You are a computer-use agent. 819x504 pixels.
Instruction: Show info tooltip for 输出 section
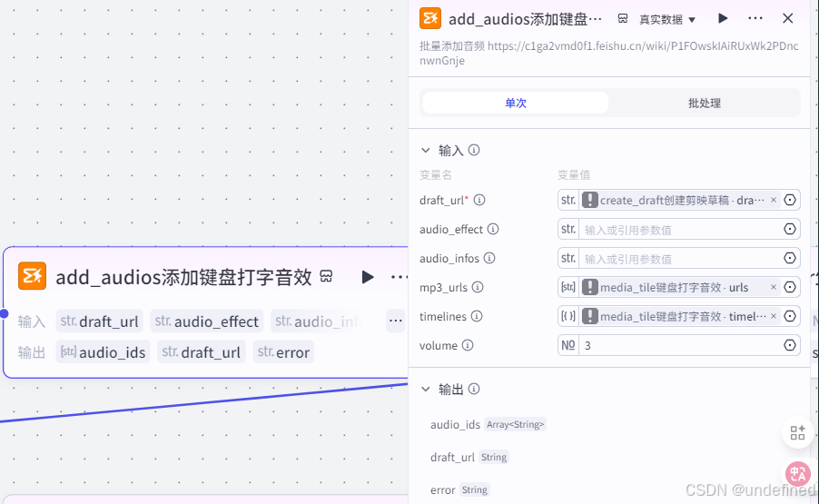point(474,389)
